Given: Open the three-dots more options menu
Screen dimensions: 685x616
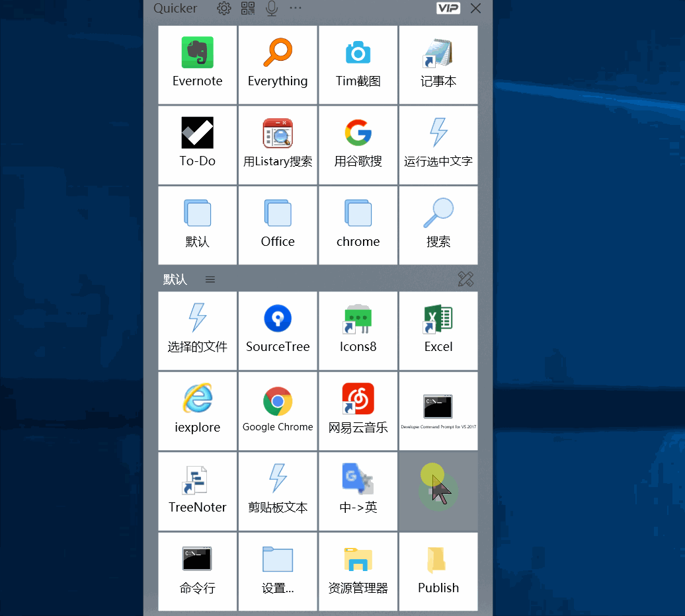Looking at the screenshot, I should [295, 8].
